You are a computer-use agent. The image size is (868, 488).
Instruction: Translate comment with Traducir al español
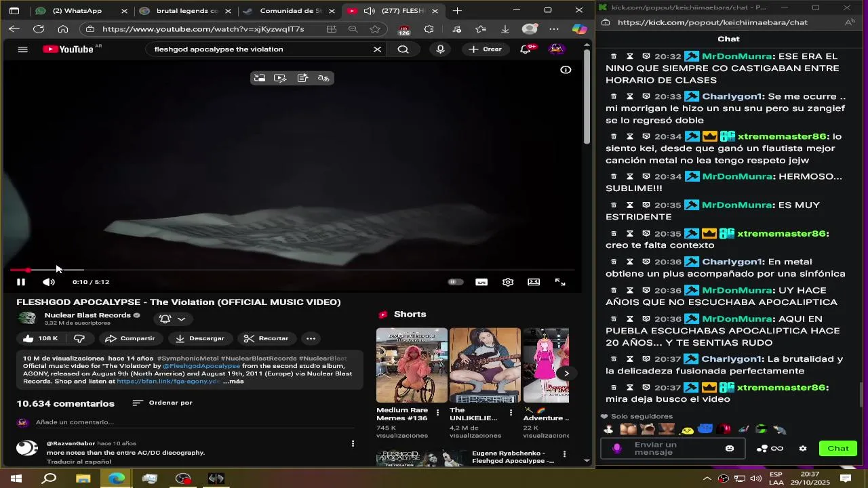(79, 462)
